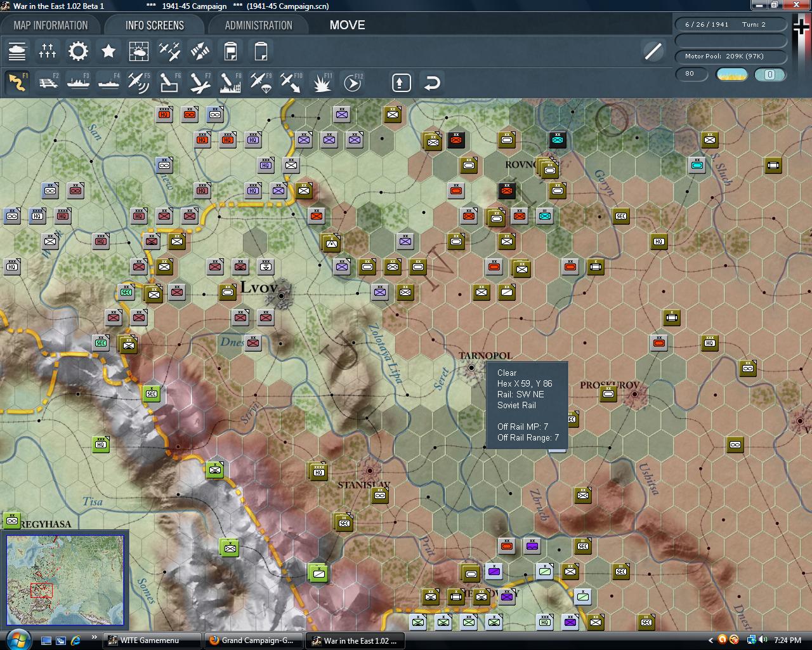Viewport: 812px width, 650px height.
Task: Select rail movement mode F2
Action: 48,83
